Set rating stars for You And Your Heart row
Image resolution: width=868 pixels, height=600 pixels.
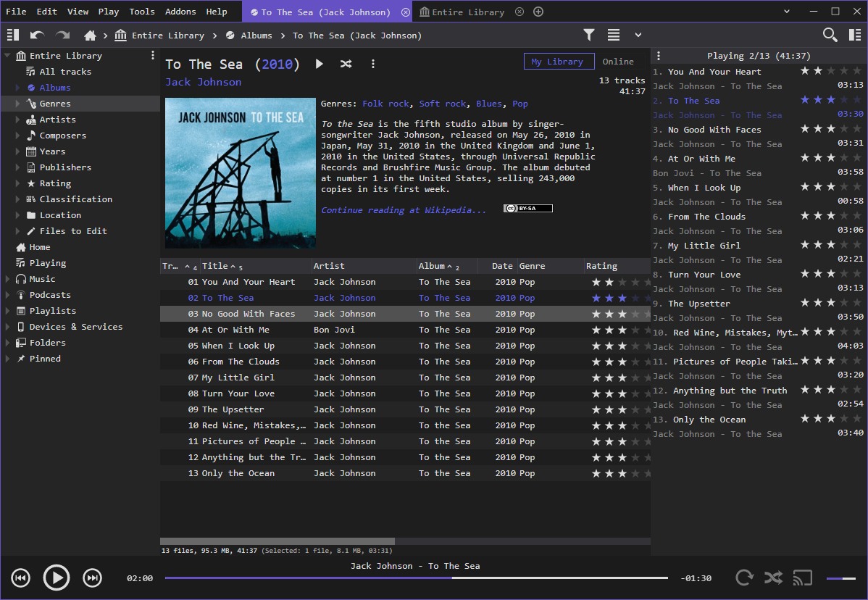tap(621, 283)
